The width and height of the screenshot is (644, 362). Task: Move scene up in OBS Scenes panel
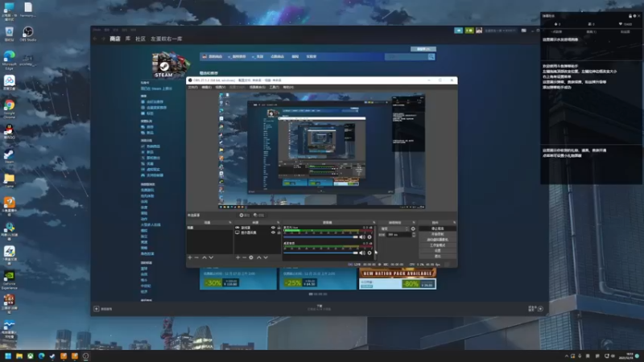pos(204,257)
